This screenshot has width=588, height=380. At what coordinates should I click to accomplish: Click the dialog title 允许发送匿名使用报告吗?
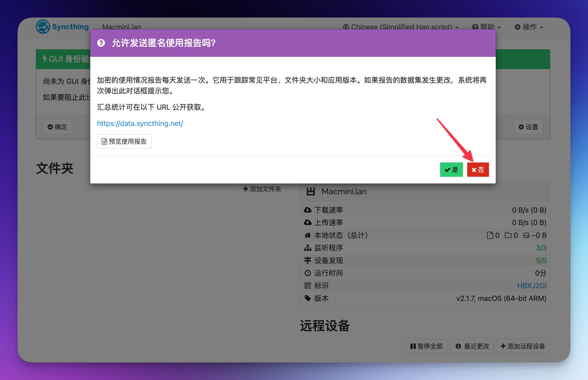[164, 43]
